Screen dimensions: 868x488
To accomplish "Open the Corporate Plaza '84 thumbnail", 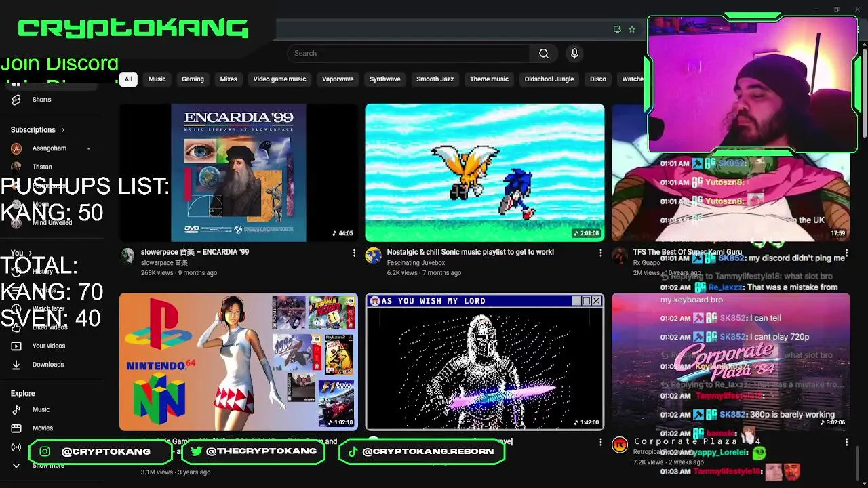I will pos(731,362).
